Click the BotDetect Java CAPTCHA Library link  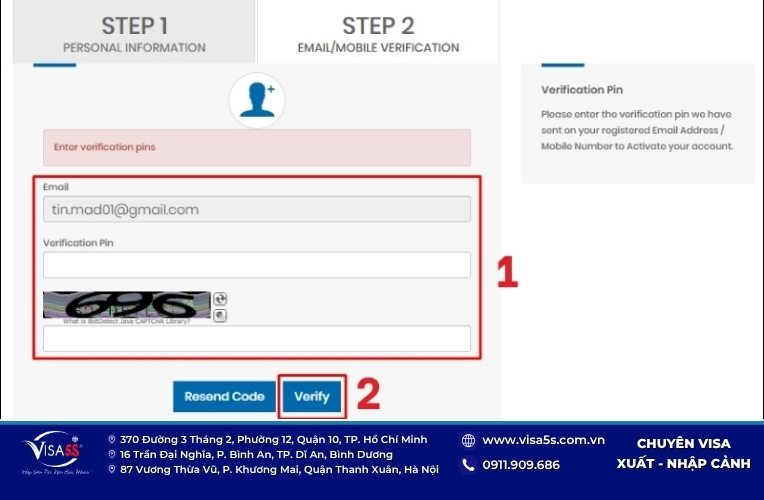(x=127, y=322)
